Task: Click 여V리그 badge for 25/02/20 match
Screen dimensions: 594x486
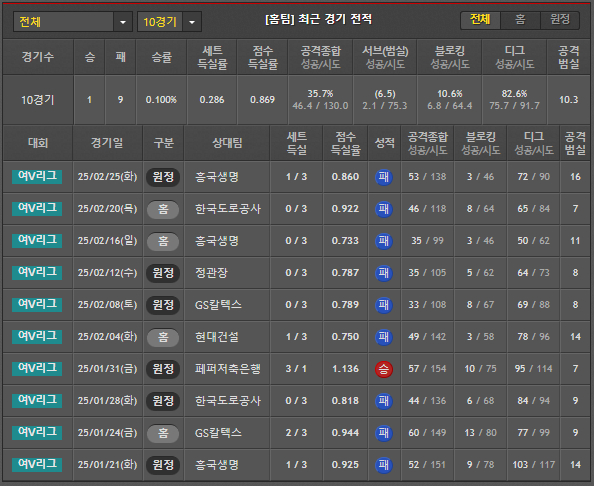Action: (x=37, y=208)
